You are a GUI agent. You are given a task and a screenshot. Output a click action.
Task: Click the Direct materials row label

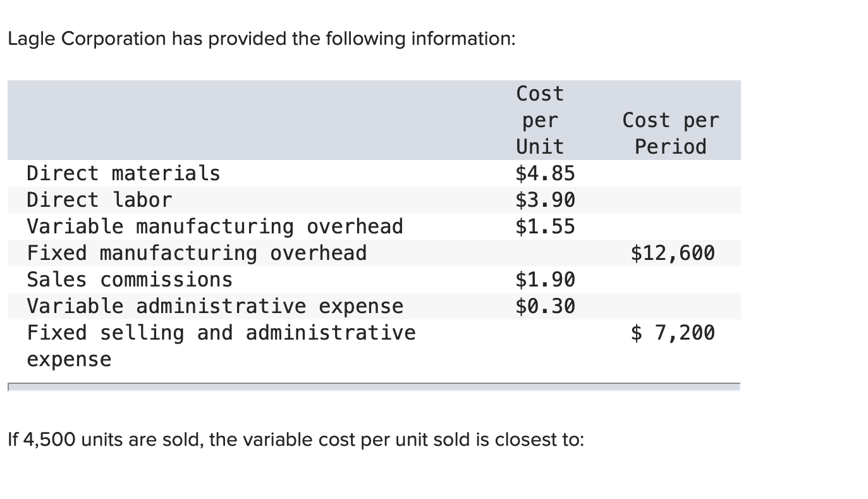point(123,173)
